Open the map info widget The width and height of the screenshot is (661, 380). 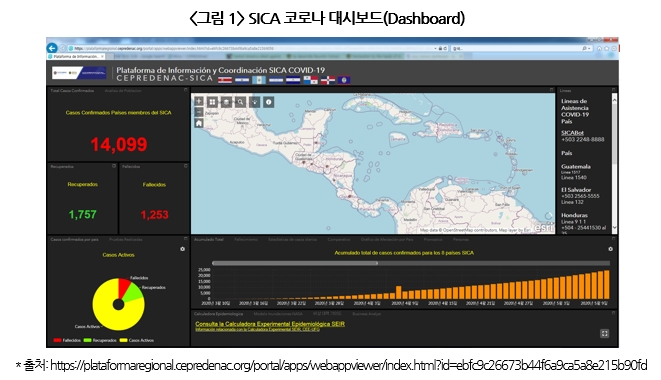tap(269, 102)
